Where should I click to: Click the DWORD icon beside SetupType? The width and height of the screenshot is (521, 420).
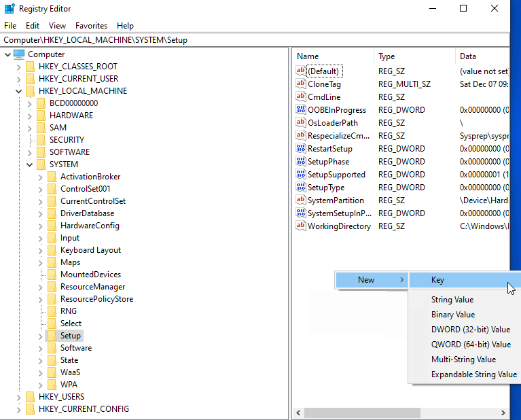[x=301, y=188]
